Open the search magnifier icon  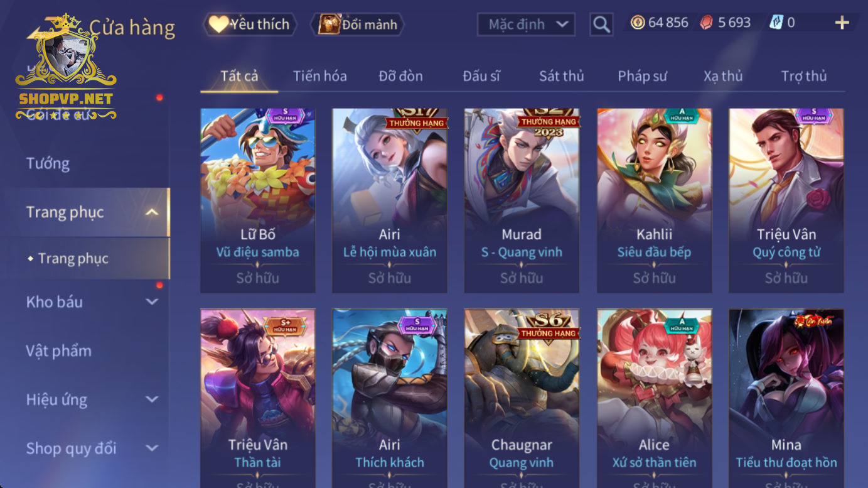pos(601,24)
